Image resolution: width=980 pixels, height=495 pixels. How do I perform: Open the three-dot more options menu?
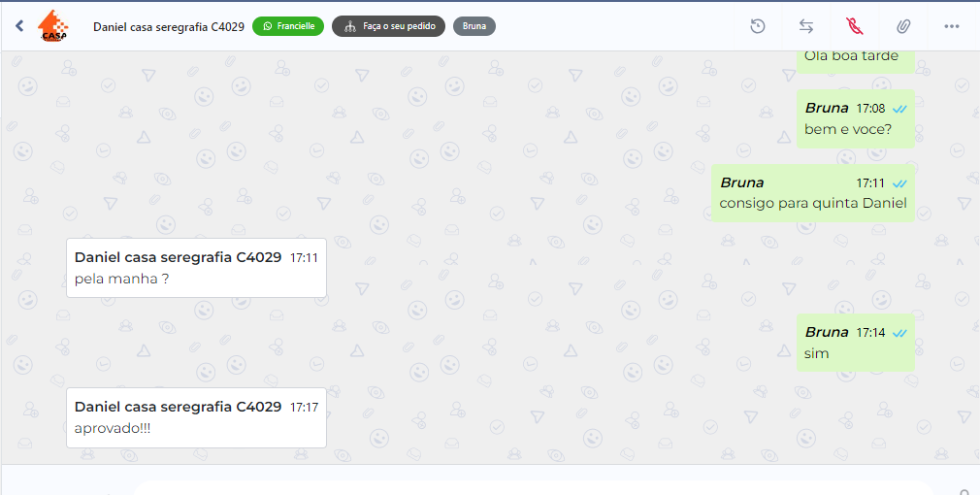tap(951, 26)
